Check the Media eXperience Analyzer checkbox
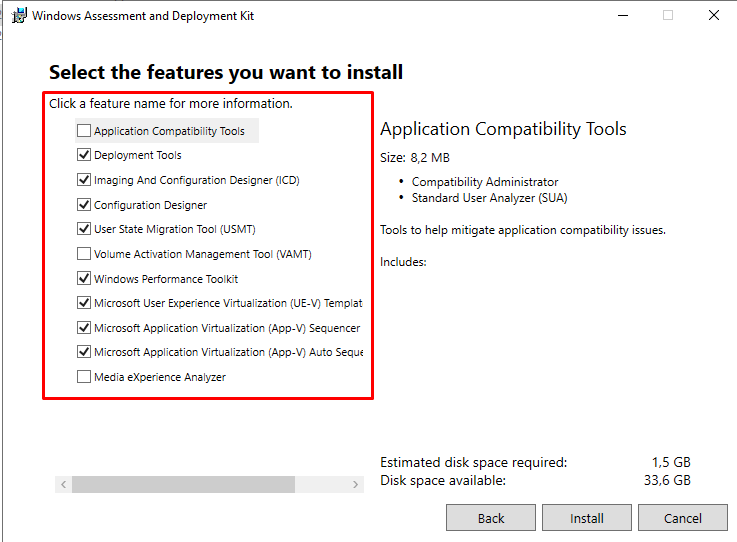 (x=84, y=377)
